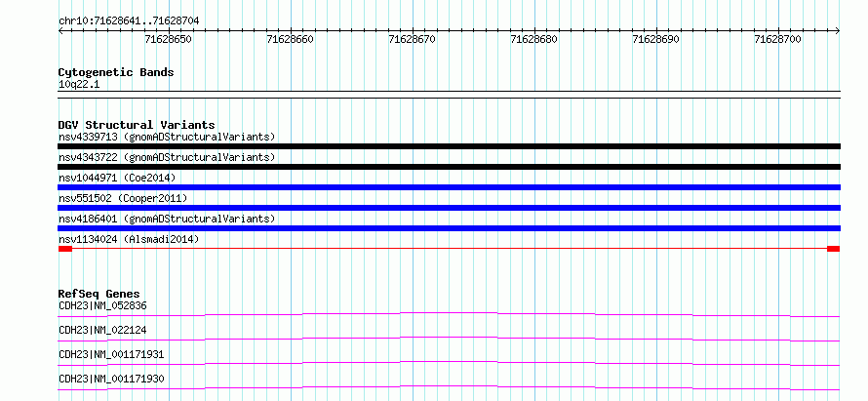Open the RefSeq Genes track title
Screen dimensions: 868x401
pyautogui.click(x=99, y=294)
